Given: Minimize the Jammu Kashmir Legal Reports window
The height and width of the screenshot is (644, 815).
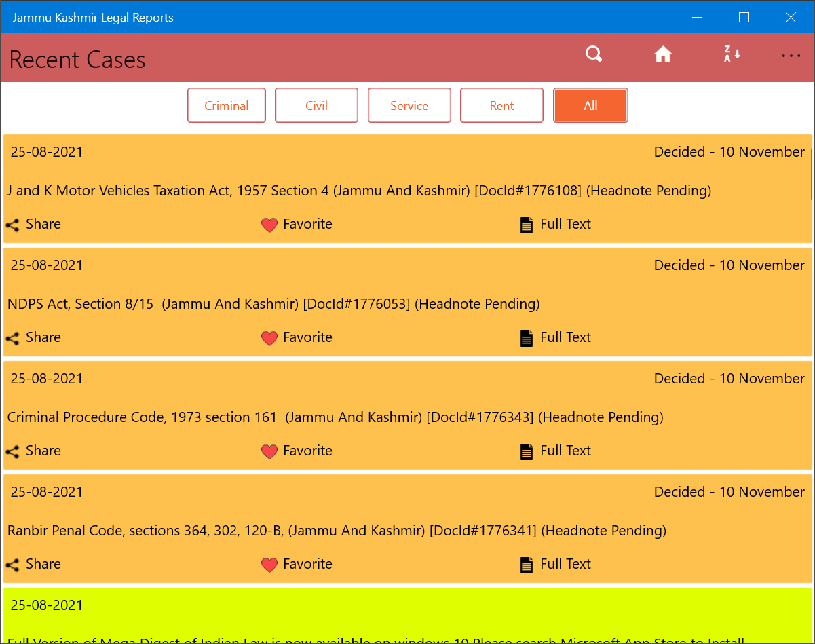Looking at the screenshot, I should click(x=697, y=17).
